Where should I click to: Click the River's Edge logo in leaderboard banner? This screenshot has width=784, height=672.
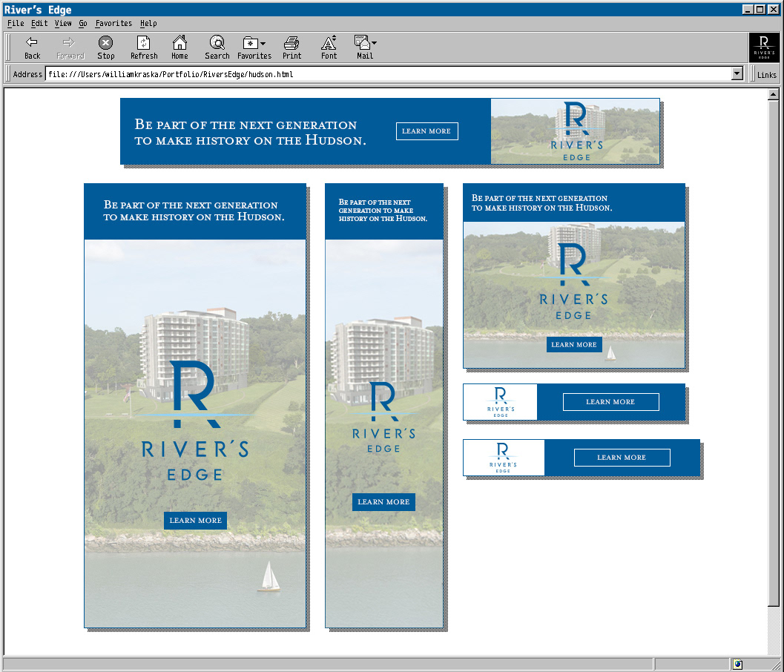(576, 131)
